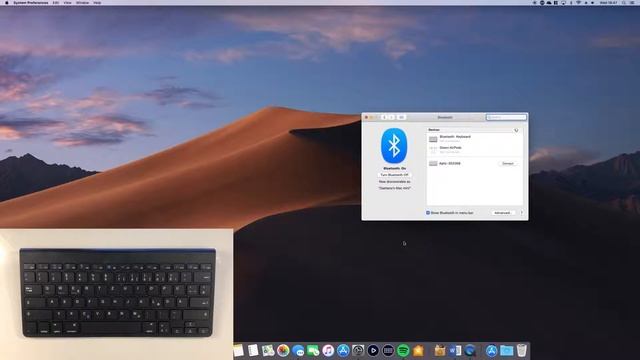Launch iTunes from the Dock

tap(328, 351)
